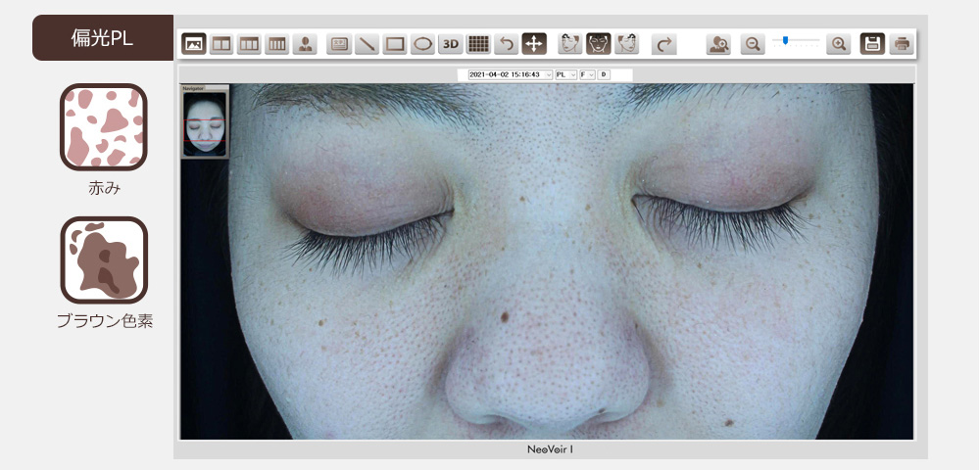Click the zoom level slider handle

click(785, 41)
